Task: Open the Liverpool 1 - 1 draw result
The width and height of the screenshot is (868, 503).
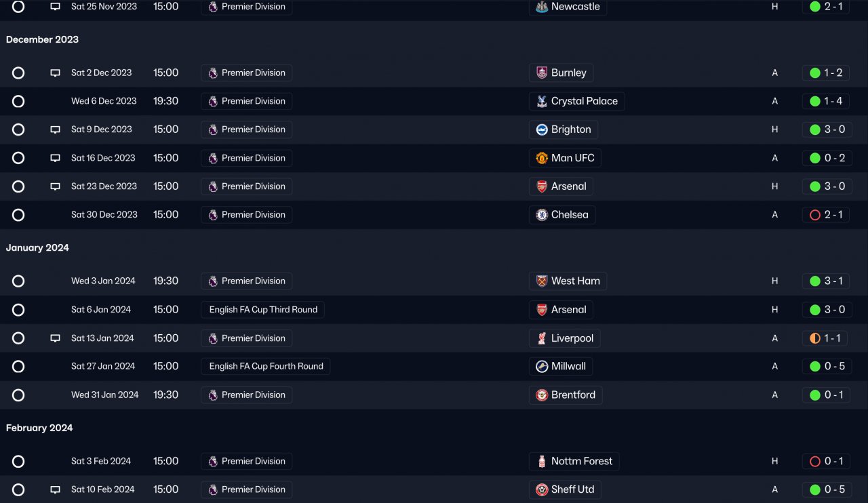Action: [x=826, y=338]
